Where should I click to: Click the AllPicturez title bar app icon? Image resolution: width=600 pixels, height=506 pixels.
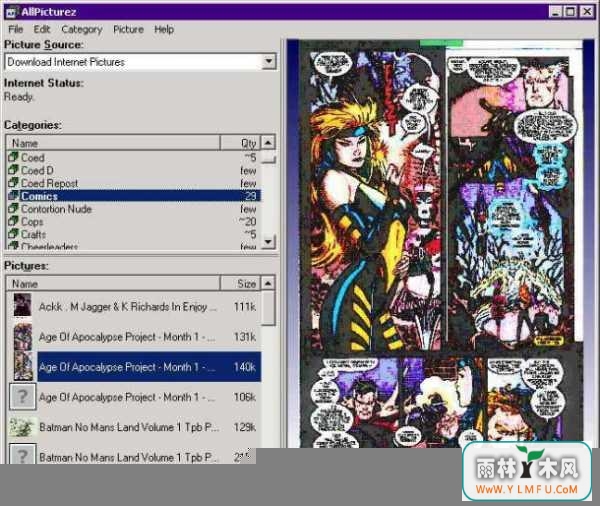[11, 12]
